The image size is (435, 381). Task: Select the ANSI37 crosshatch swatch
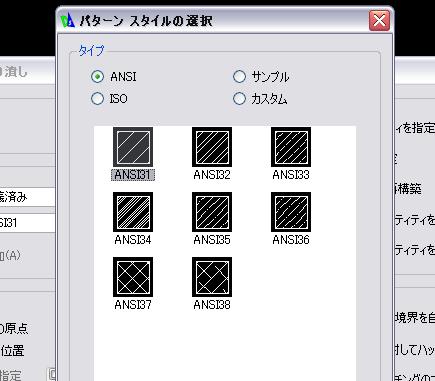coord(133,277)
